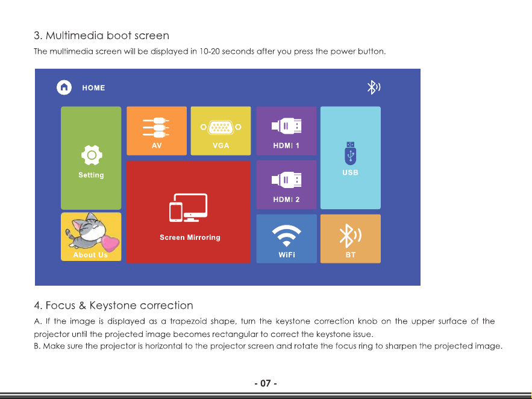Click the USB flash drive icon
Image resolution: width=532 pixels, height=399 pixels.
(351, 153)
